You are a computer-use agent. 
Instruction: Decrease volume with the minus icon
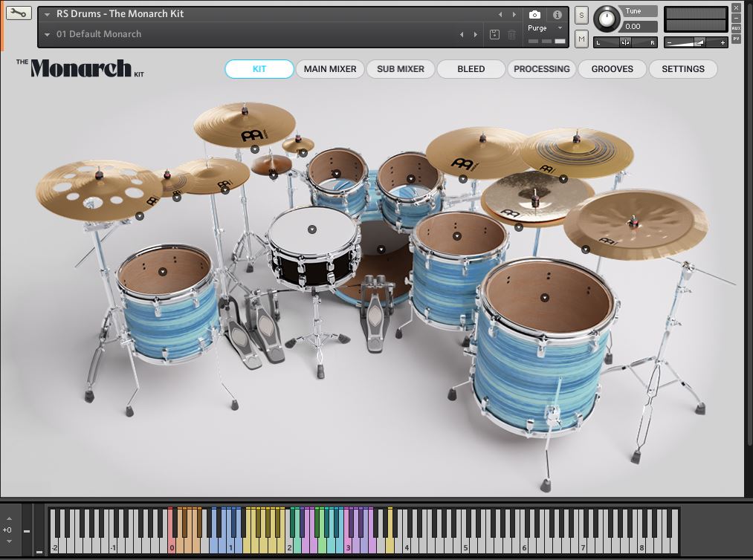coord(669,43)
